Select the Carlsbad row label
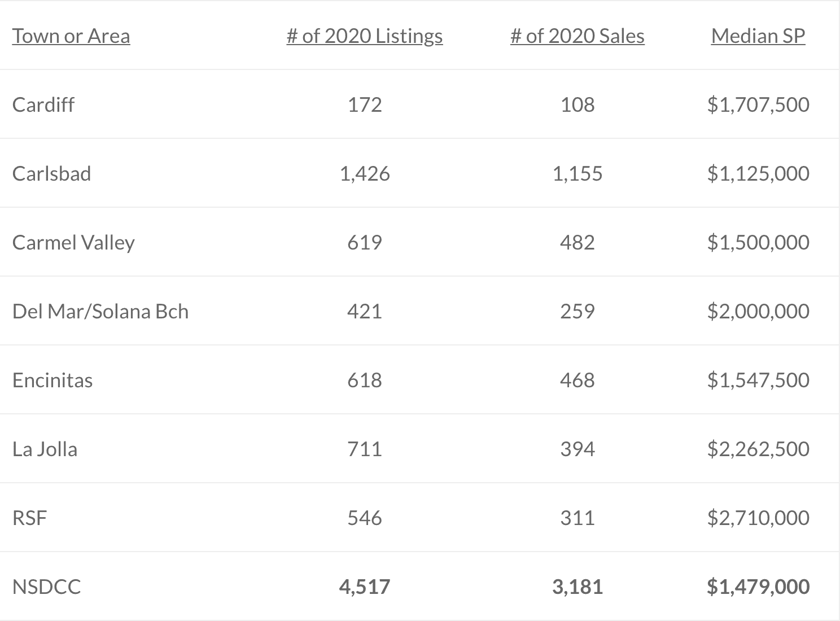840x621 pixels. tap(51, 174)
